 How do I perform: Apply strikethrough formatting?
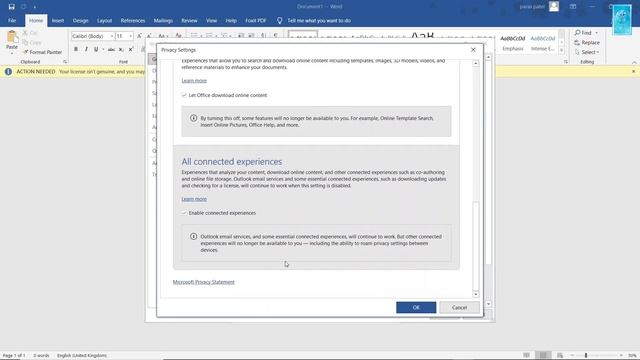(111, 49)
